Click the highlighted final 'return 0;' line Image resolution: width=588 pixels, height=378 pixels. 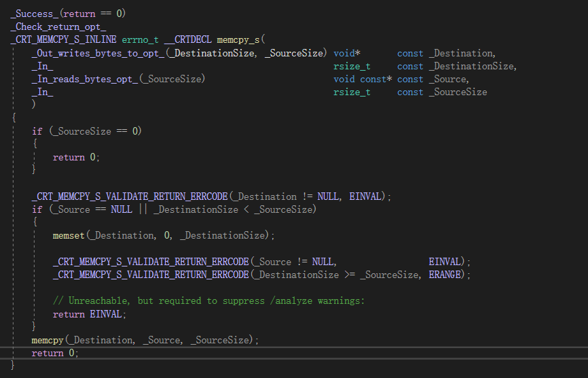pos(55,354)
